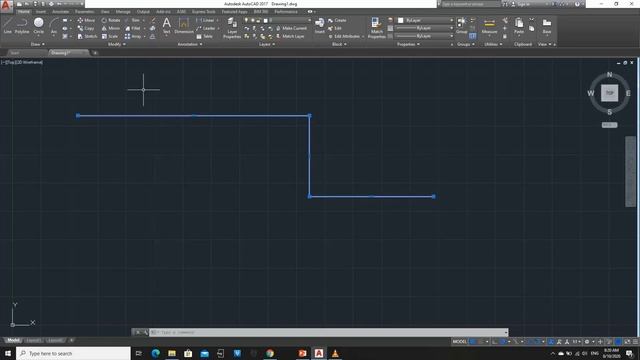Switch to the Insert ribbon tab
640x360 pixels.
point(41,12)
